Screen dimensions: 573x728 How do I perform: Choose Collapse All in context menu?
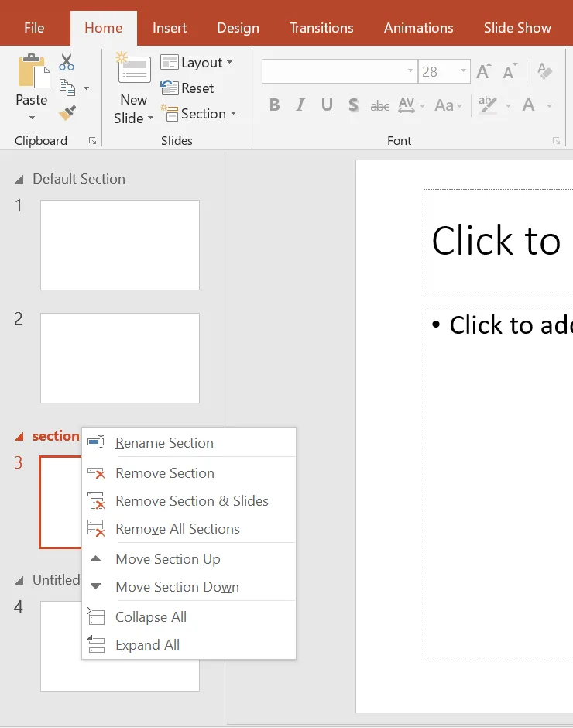click(188, 616)
